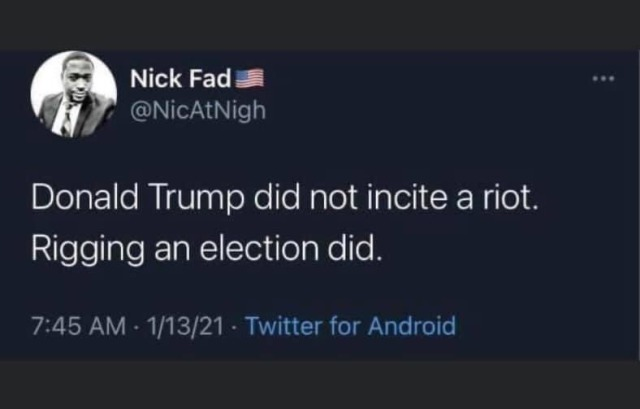Click empty tweet area right of text

(x=560, y=250)
